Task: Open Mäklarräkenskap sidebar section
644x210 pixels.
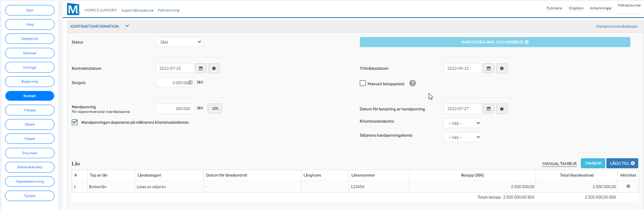Action: pyautogui.click(x=30, y=167)
